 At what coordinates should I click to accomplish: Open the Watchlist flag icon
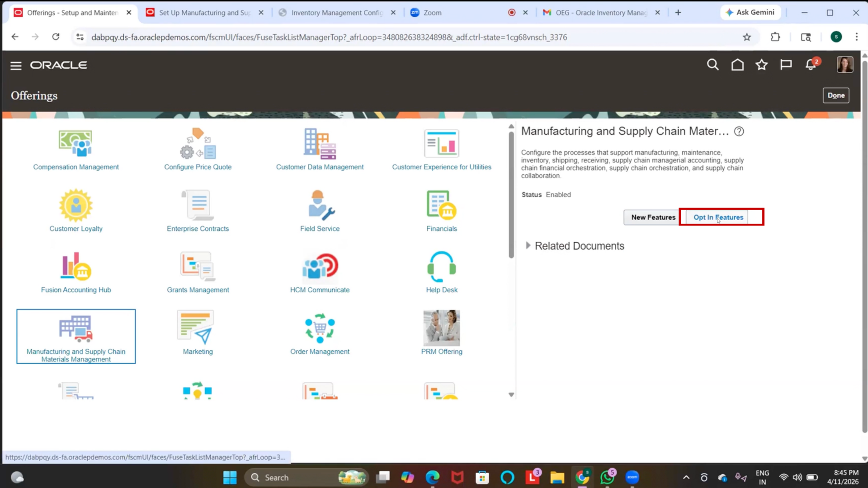coord(786,65)
